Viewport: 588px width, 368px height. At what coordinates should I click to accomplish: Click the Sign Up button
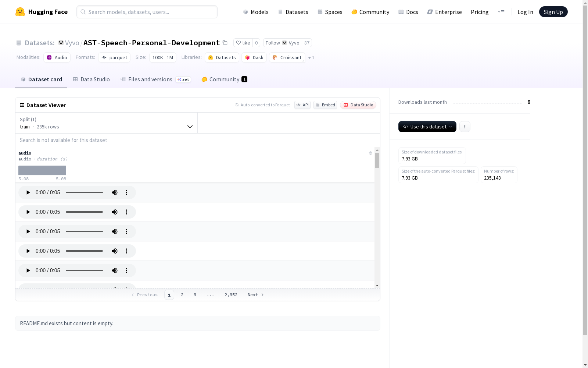(553, 12)
